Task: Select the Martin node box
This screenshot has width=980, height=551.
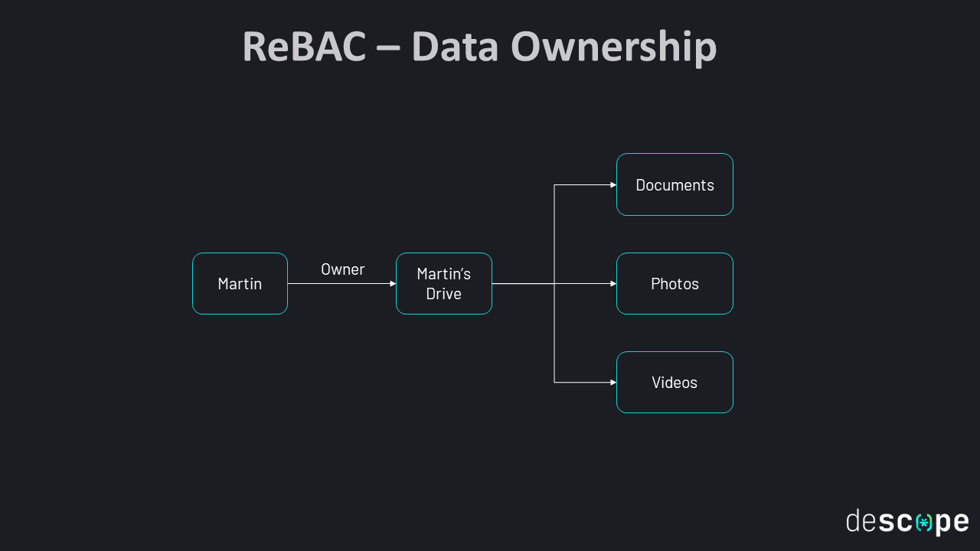Action: tap(240, 284)
